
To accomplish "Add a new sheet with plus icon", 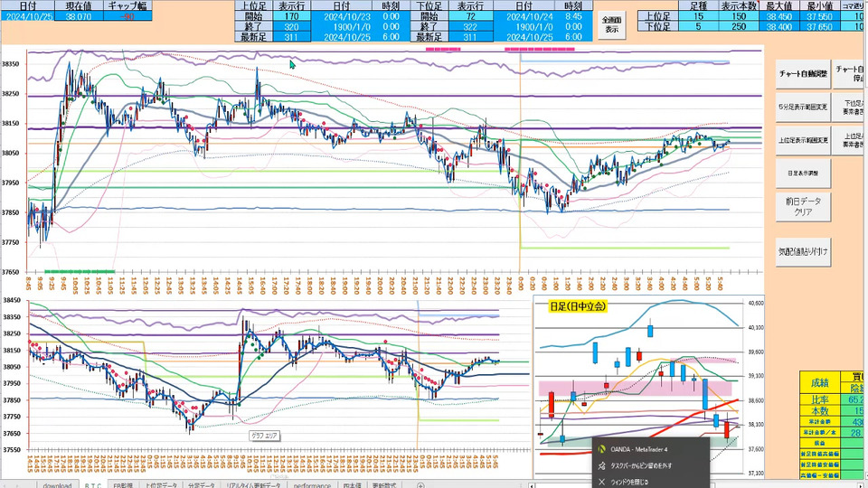I will click(x=420, y=484).
